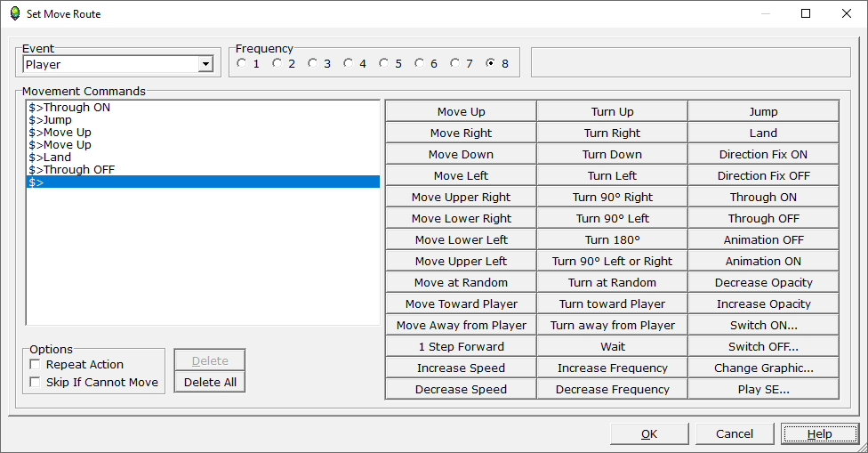Screen dimensions: 868x453
Task: Click the Move Right button
Action: [x=461, y=133]
